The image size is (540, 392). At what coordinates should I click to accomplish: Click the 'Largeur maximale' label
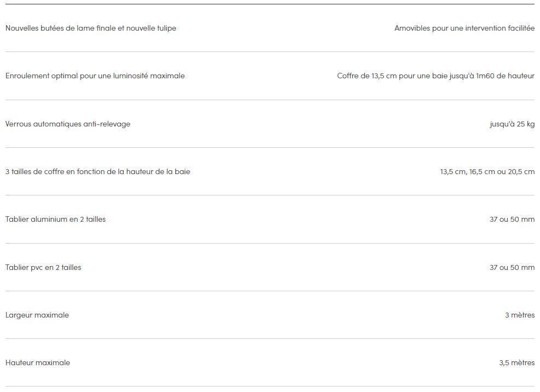[x=37, y=315]
